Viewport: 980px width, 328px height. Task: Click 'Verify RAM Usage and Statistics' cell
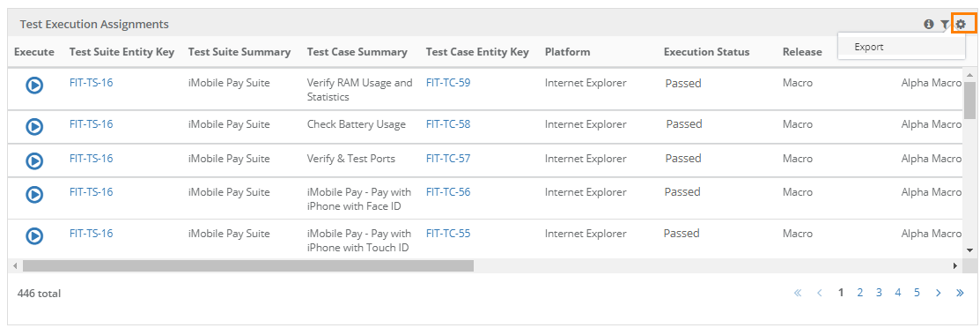[360, 90]
